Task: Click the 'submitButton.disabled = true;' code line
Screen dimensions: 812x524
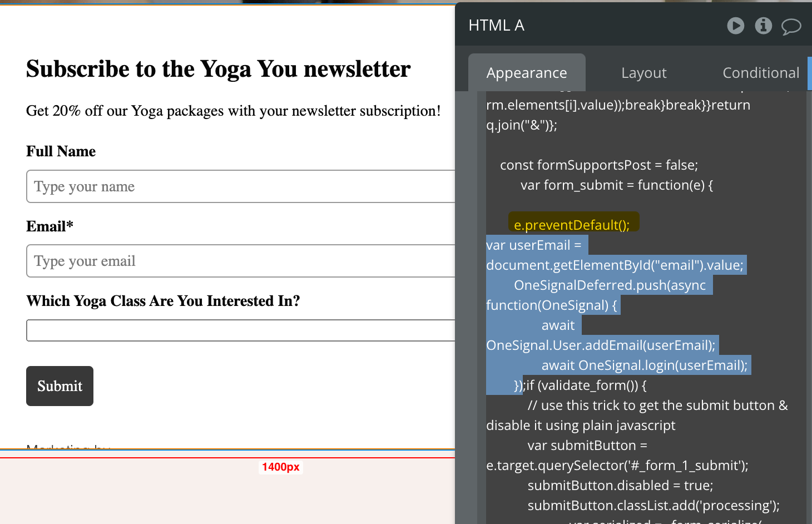Action: click(x=620, y=486)
